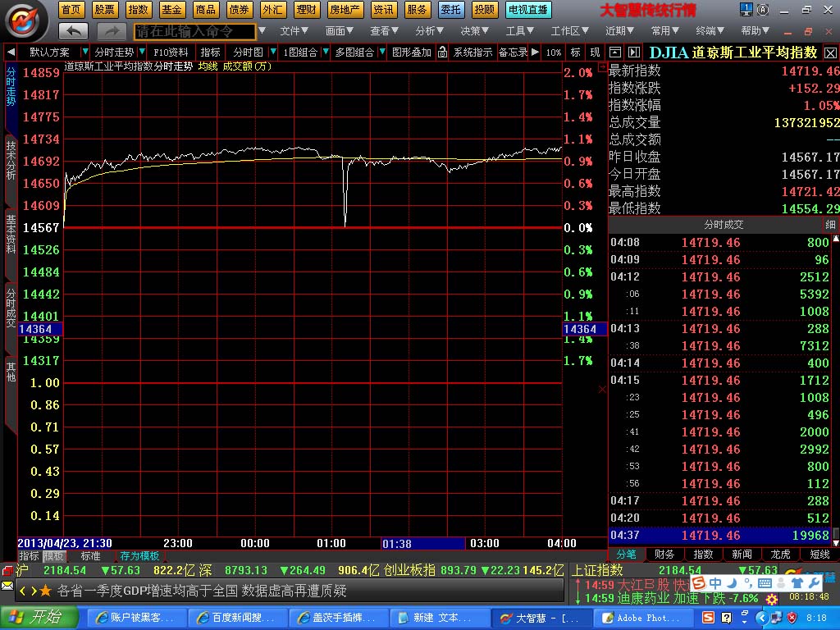840x630 pixels.
Task: Click the Sogou skin shirt icon
Action: (797, 583)
